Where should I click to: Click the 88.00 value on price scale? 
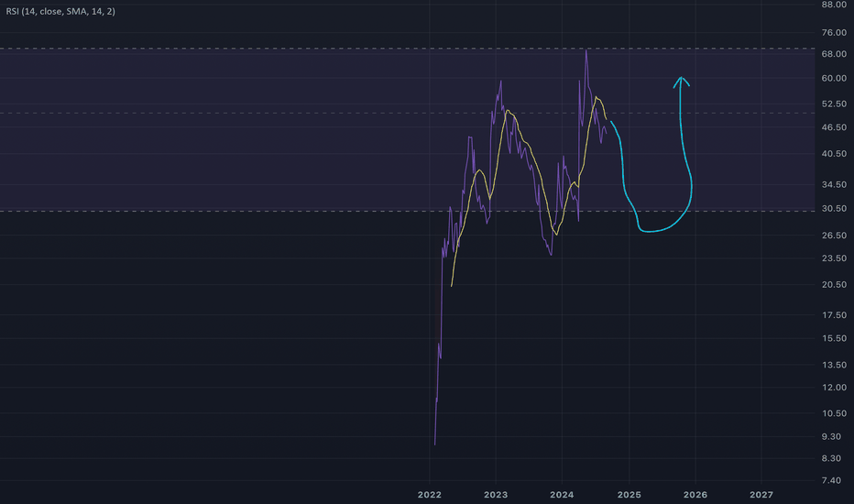point(834,5)
